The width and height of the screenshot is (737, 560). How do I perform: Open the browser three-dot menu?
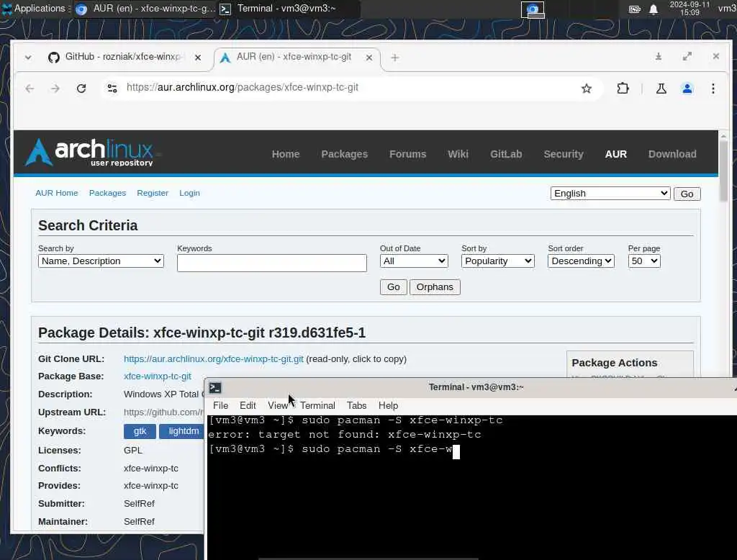coord(713,89)
